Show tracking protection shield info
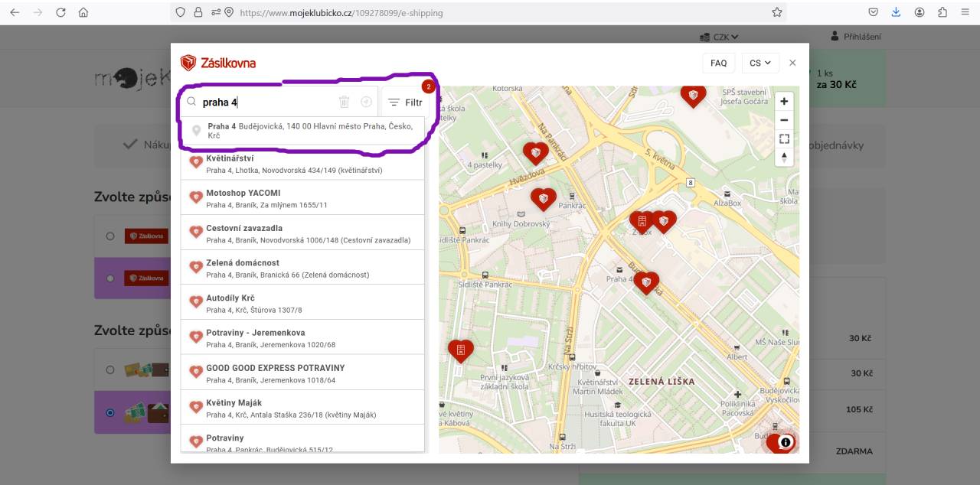The image size is (980, 485). (181, 12)
